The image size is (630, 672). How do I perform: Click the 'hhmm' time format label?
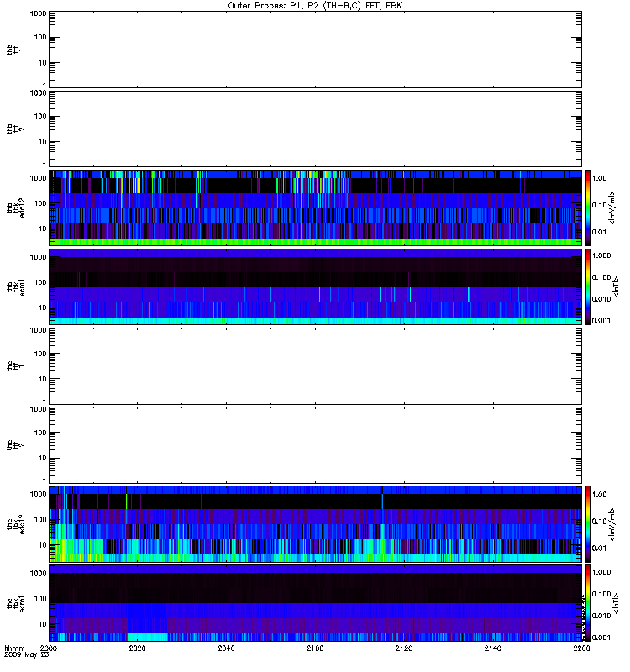pos(14,648)
